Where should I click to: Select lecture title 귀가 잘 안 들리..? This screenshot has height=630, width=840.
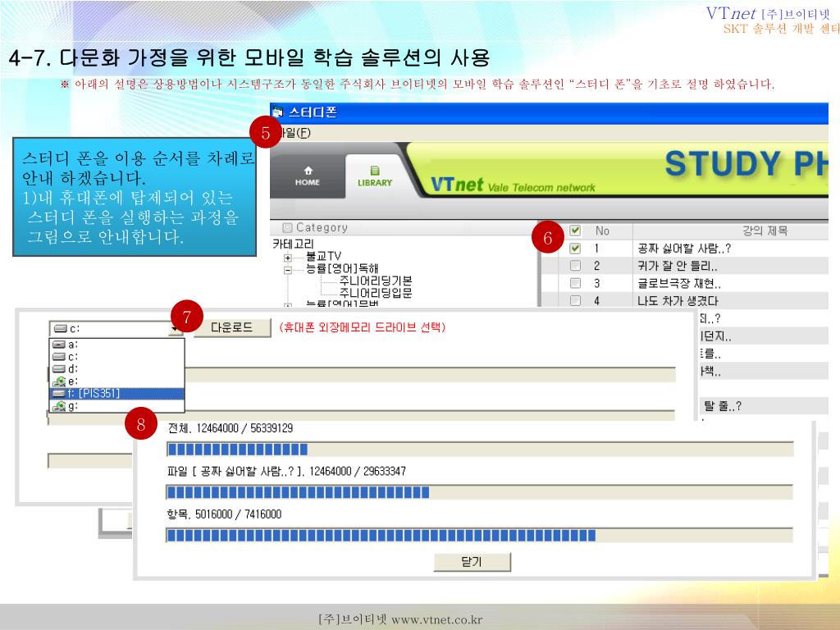tap(677, 266)
